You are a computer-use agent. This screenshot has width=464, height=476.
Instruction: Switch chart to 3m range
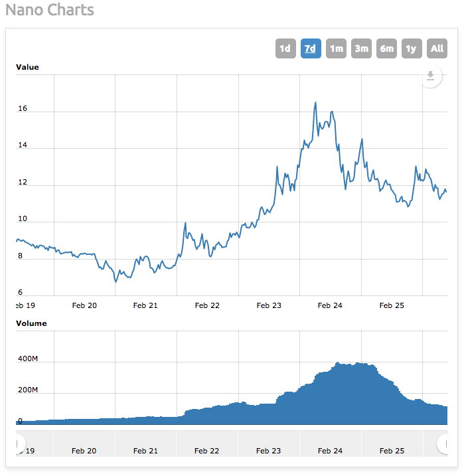pyautogui.click(x=361, y=48)
